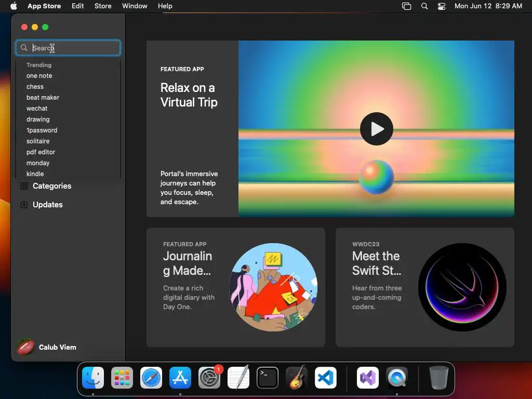Open the Edit menu
The width and height of the screenshot is (532, 399).
click(78, 6)
